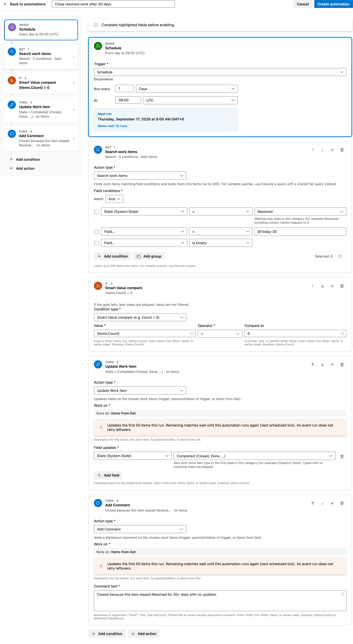
Task: Click delete selected conditions trash icon
Action: (340, 256)
